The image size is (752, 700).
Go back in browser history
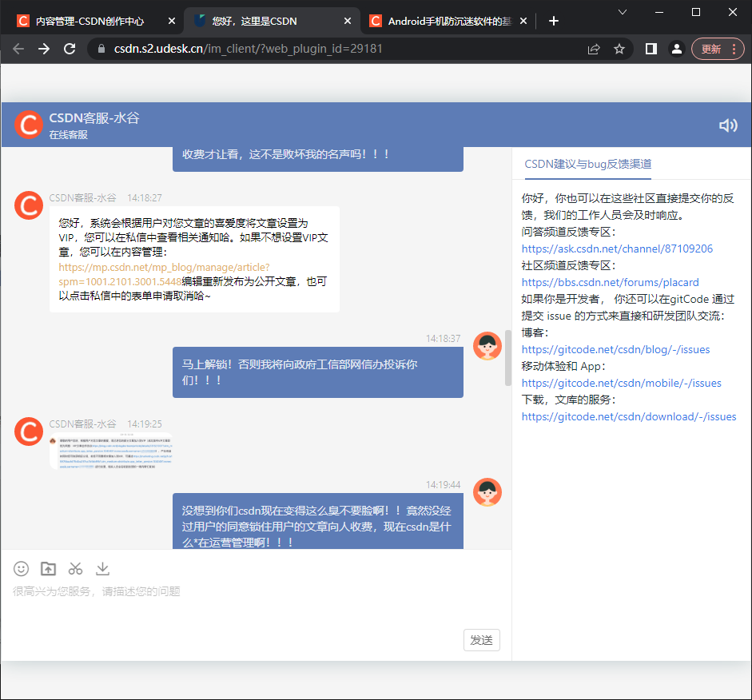coord(18,49)
